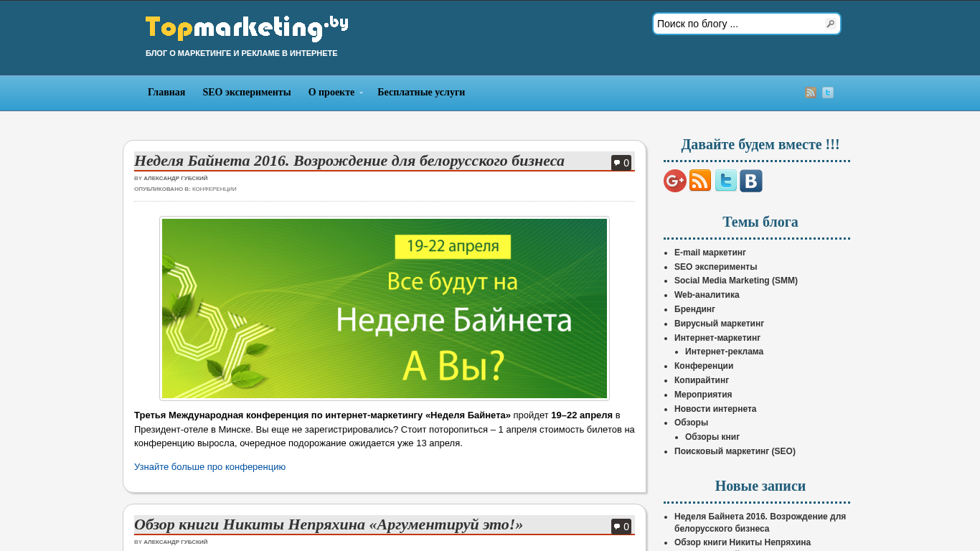The width and height of the screenshot is (980, 551).
Task: Open post title Неделя Байнета 2016
Action: pos(349,161)
